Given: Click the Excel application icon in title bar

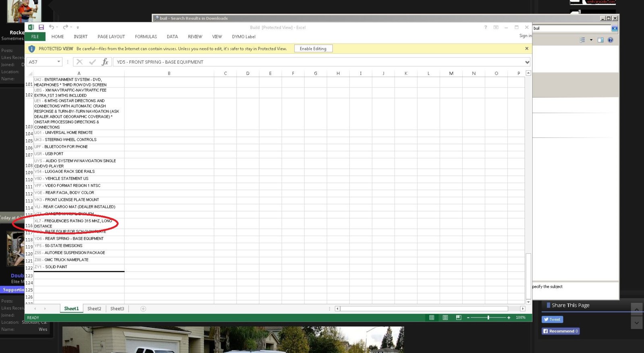Looking at the screenshot, I should coord(31,27).
